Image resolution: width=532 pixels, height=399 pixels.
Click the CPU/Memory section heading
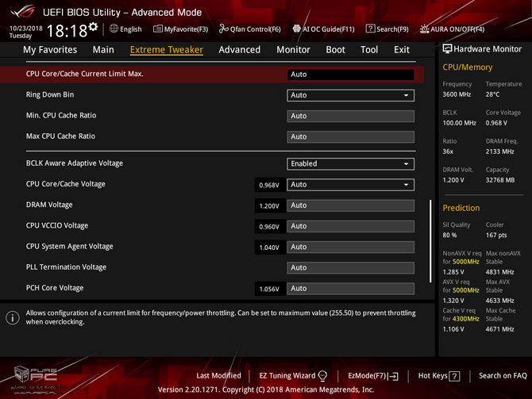click(467, 67)
